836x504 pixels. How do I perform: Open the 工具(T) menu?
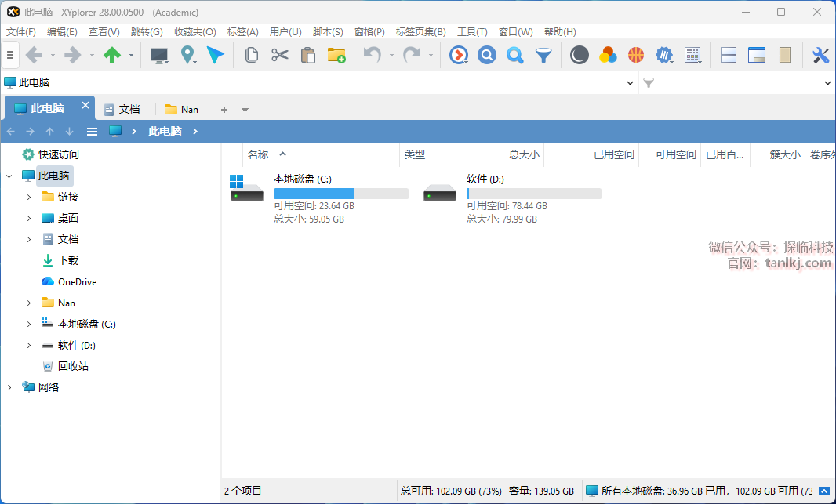point(472,32)
